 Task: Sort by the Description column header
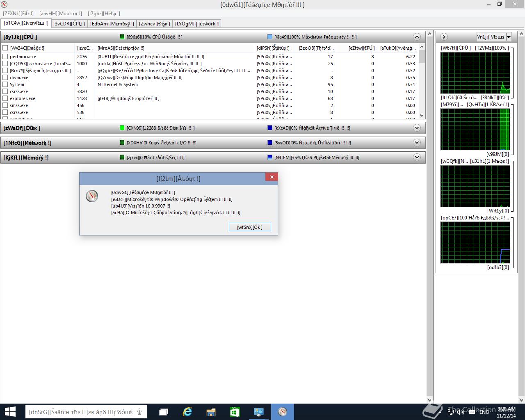[174, 48]
